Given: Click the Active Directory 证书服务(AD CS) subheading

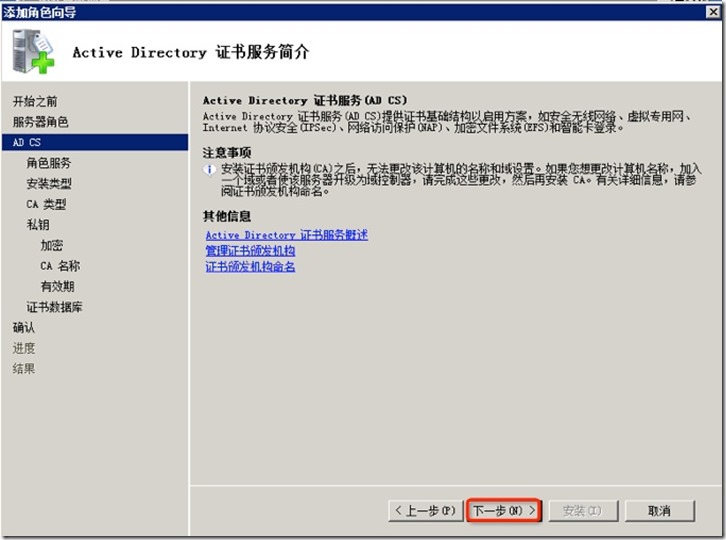Looking at the screenshot, I should pos(305,100).
